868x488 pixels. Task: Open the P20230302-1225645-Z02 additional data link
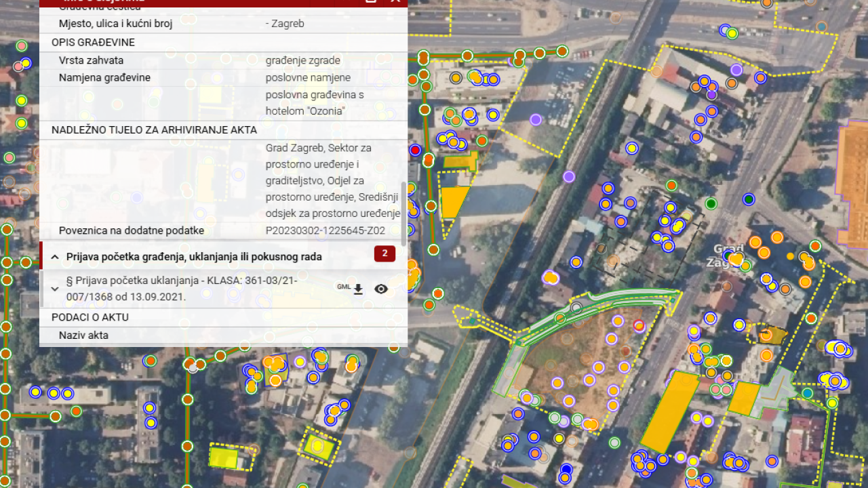pos(325,230)
